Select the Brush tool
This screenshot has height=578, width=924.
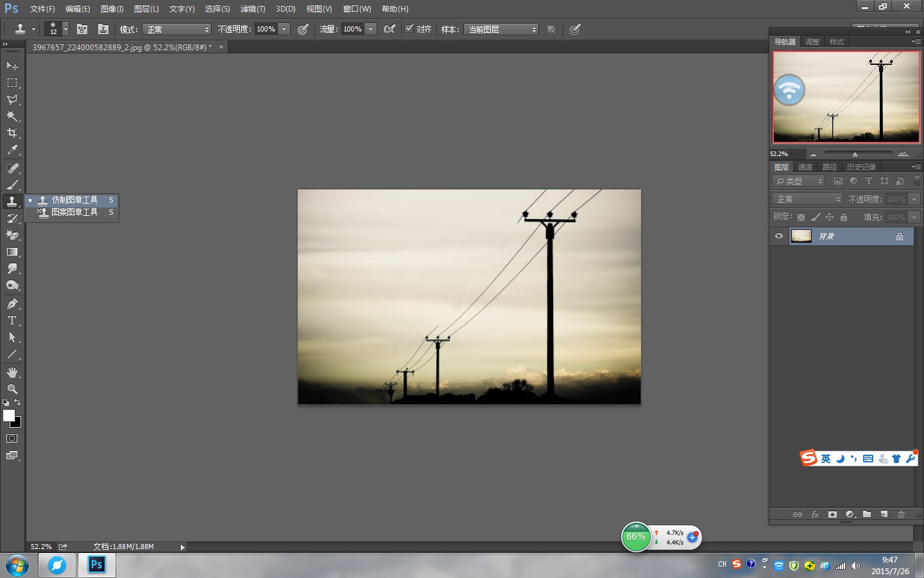pos(12,185)
